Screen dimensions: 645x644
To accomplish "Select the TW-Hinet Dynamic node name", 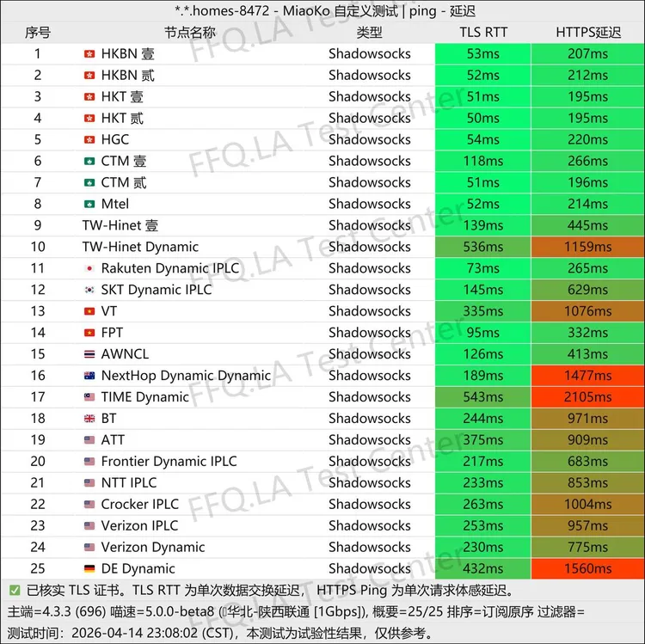I will [x=140, y=247].
